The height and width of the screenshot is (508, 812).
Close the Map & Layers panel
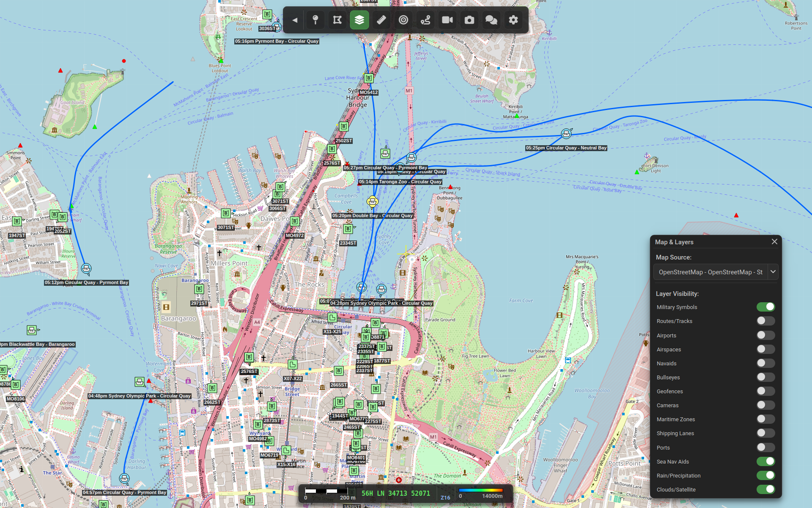point(774,242)
